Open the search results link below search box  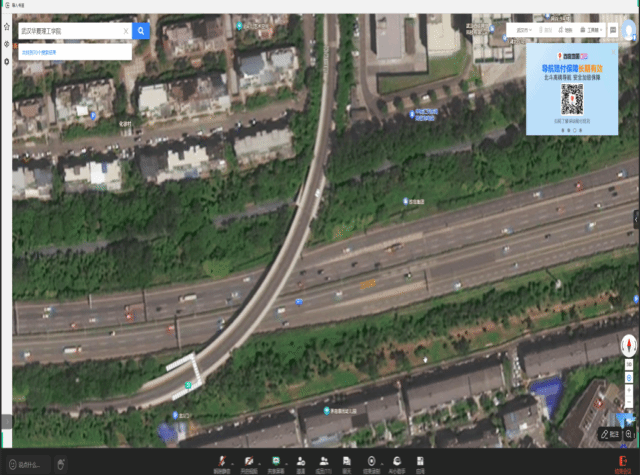[x=40, y=52]
